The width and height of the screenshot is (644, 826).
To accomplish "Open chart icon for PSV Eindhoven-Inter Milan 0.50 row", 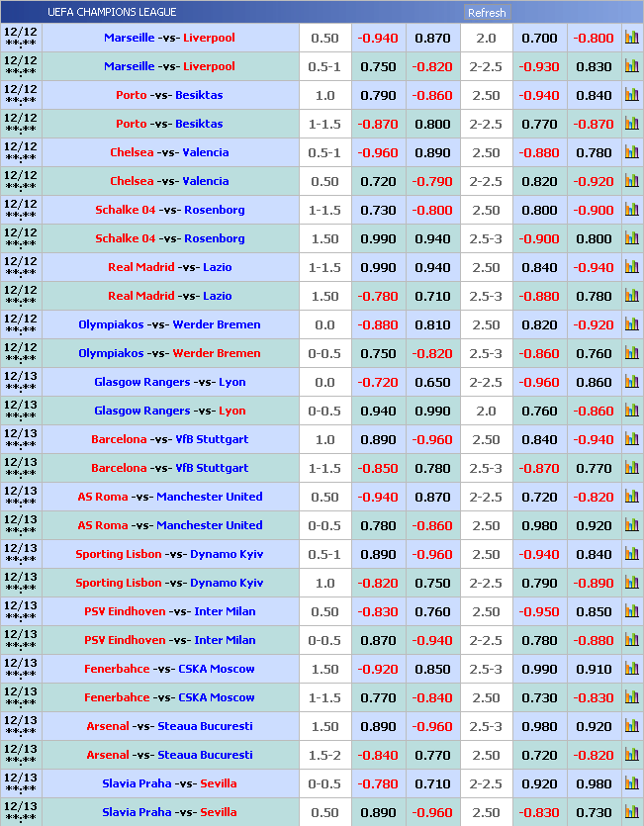I will tap(631, 611).
